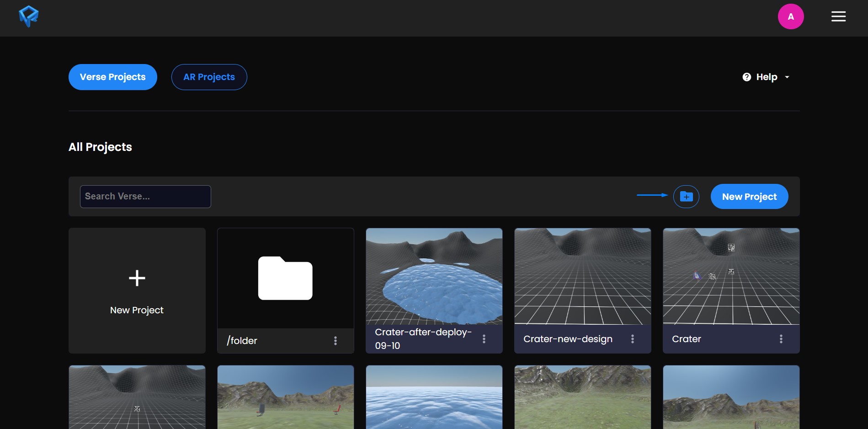This screenshot has height=429, width=868.
Task: Click the All Projects heading
Action: pyautogui.click(x=100, y=147)
